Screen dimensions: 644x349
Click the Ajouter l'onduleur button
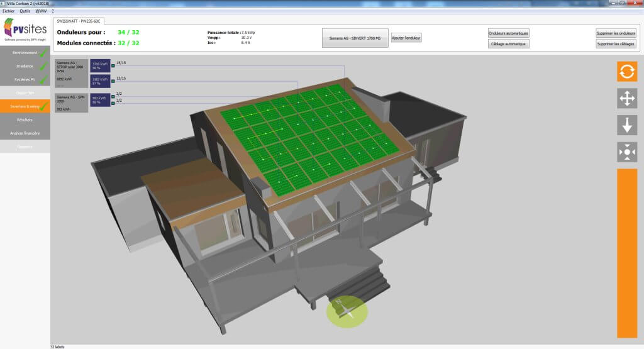(406, 38)
